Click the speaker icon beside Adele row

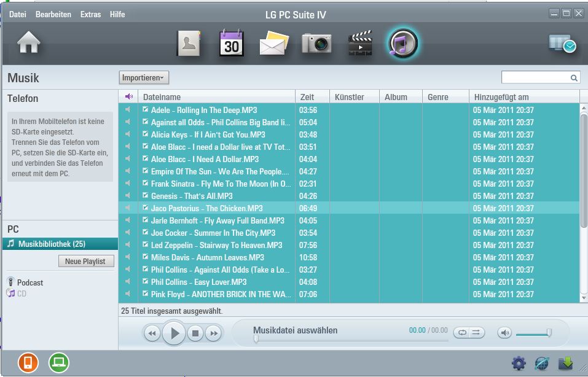[128, 109]
